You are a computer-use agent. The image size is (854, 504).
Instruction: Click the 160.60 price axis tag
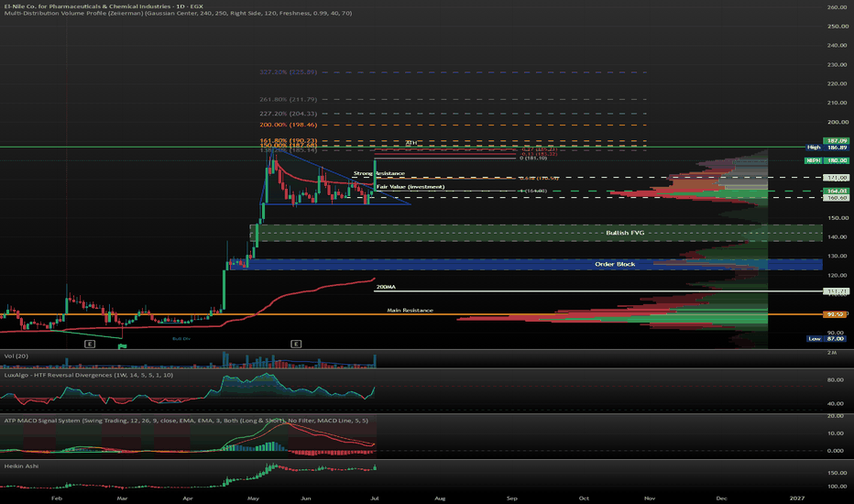[837, 198]
